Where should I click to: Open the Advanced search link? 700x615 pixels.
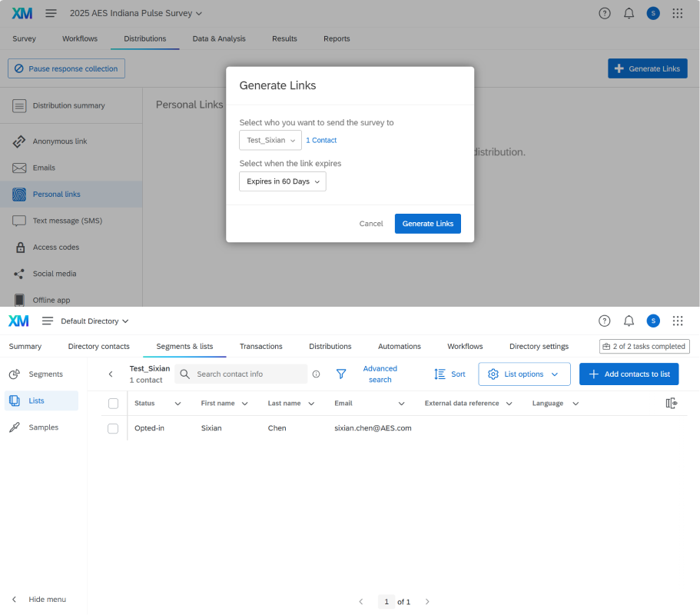pos(380,374)
